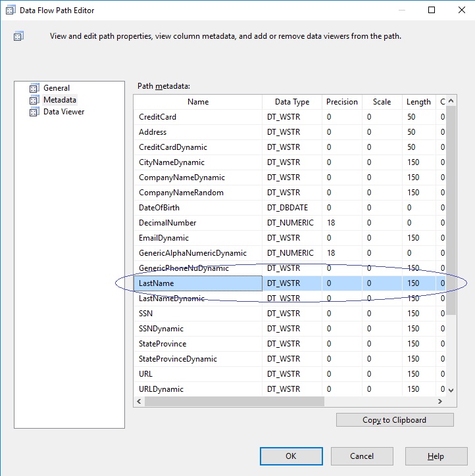This screenshot has width=475, height=476.
Task: Click the Data Flow Path Editor title icon
Action: [x=11, y=10]
